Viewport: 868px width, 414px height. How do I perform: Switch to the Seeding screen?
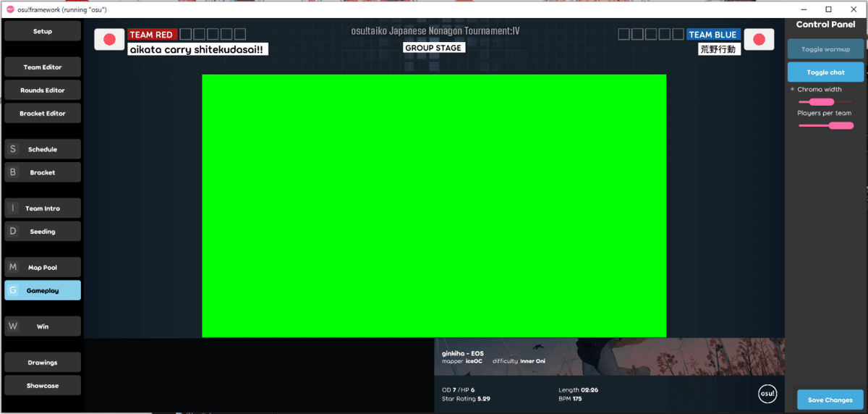tap(43, 232)
